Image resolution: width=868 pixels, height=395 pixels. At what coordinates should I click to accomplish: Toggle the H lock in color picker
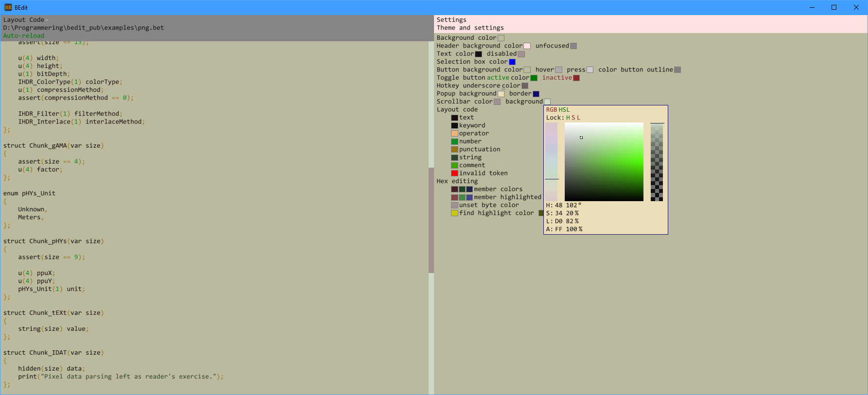point(568,118)
